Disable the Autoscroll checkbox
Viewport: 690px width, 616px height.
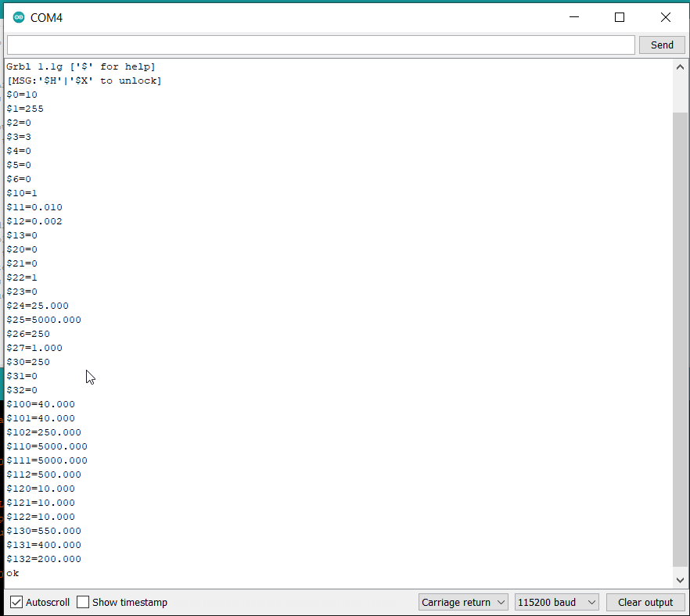[17, 602]
